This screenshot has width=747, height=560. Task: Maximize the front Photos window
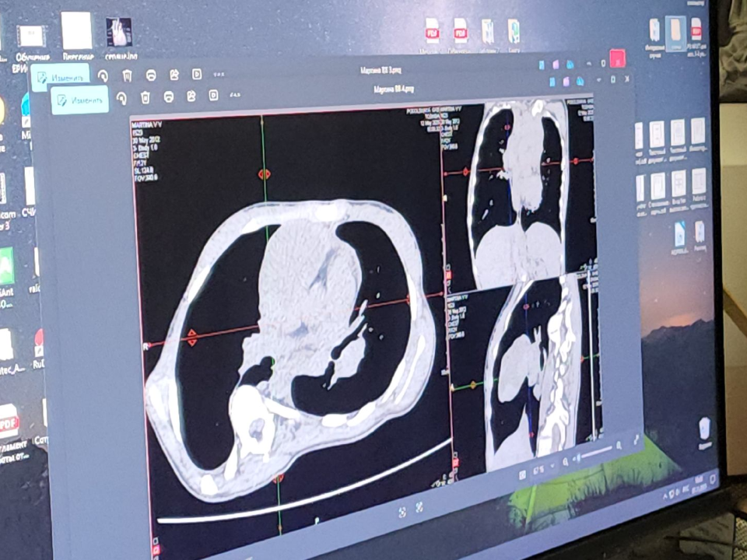pyautogui.click(x=613, y=79)
